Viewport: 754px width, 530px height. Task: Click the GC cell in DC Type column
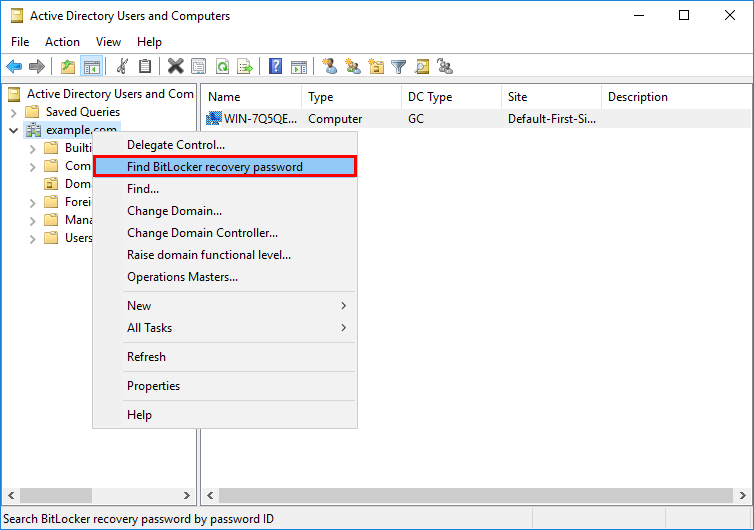416,119
